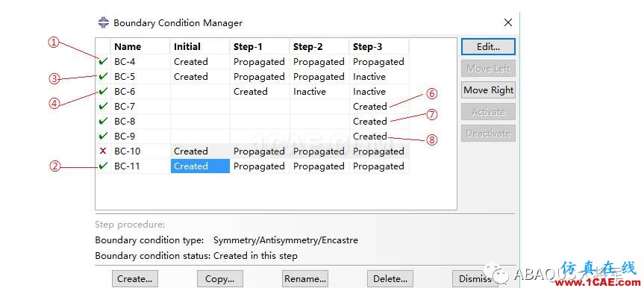The width and height of the screenshot is (644, 288).
Task: Toggle the green checkmark for BC-5
Action: [103, 76]
